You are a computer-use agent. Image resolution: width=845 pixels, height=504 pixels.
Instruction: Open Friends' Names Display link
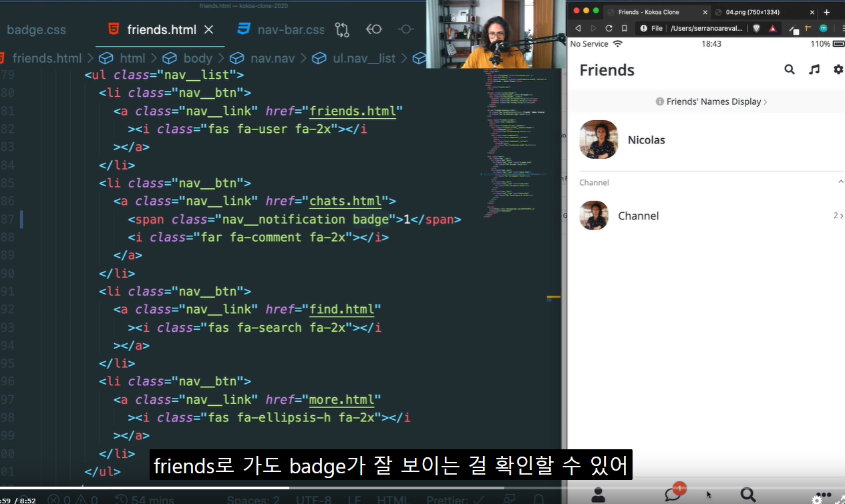click(x=711, y=101)
